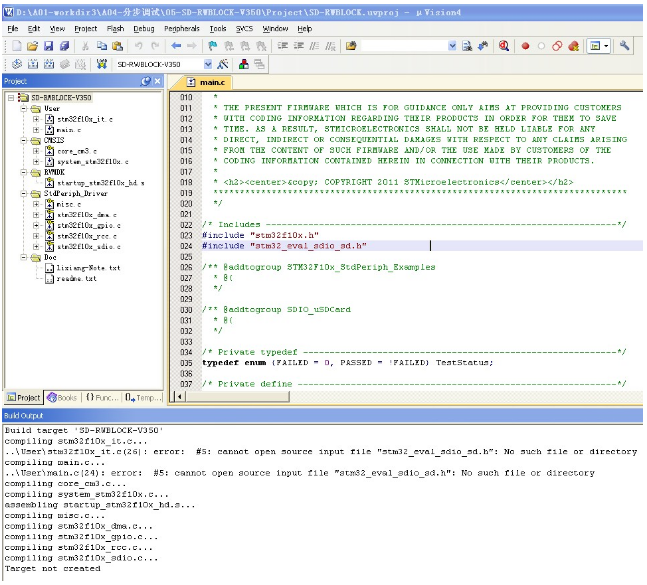
Task: Click the wrench configuration icon
Action: [625, 46]
